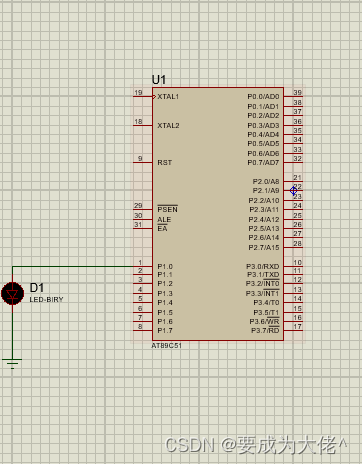The width and height of the screenshot is (362, 464).
Task: Click pin number 39 at P0.0/AD0
Action: 297,92
